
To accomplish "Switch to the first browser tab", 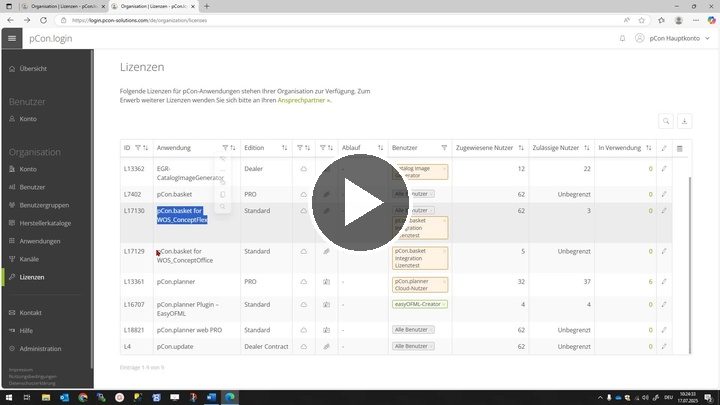I will [62, 6].
